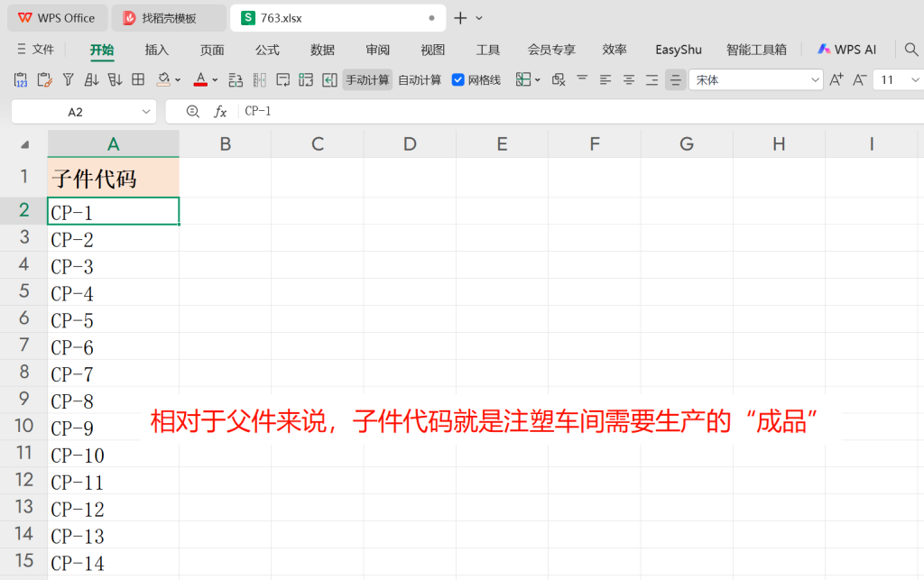Click inside the formula bar showing CP-1

(580, 111)
